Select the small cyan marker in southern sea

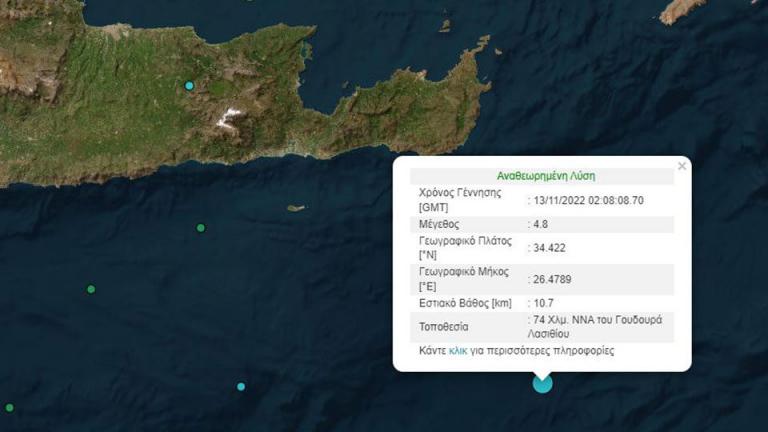coord(241,386)
